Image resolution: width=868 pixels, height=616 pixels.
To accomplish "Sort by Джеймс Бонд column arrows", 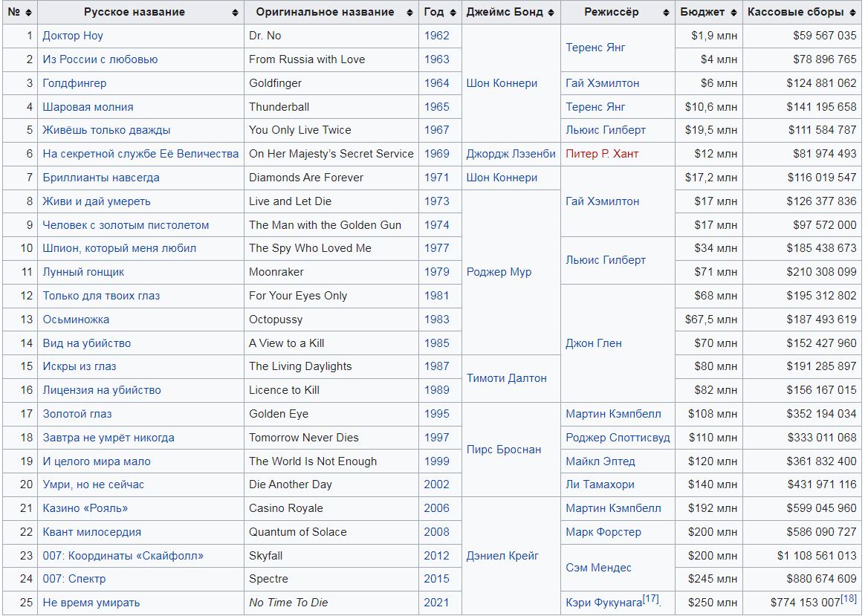I will coord(551,13).
